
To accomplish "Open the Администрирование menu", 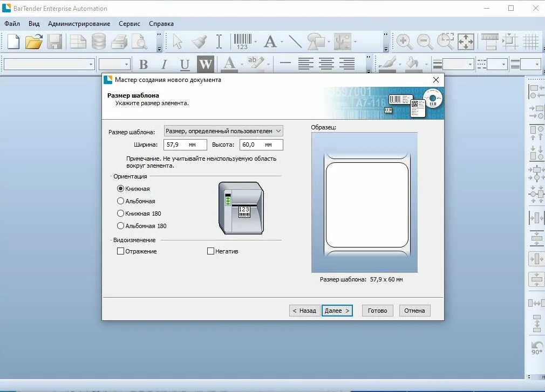I will click(79, 24).
